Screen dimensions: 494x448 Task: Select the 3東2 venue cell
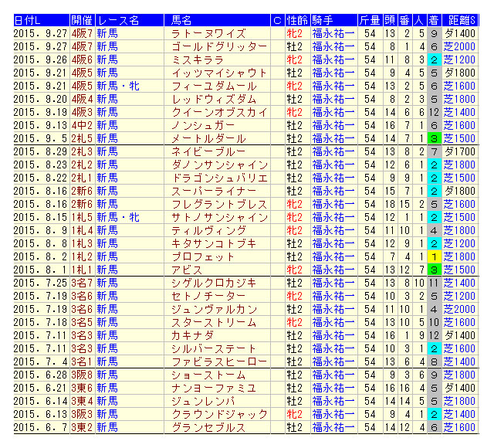point(82,427)
